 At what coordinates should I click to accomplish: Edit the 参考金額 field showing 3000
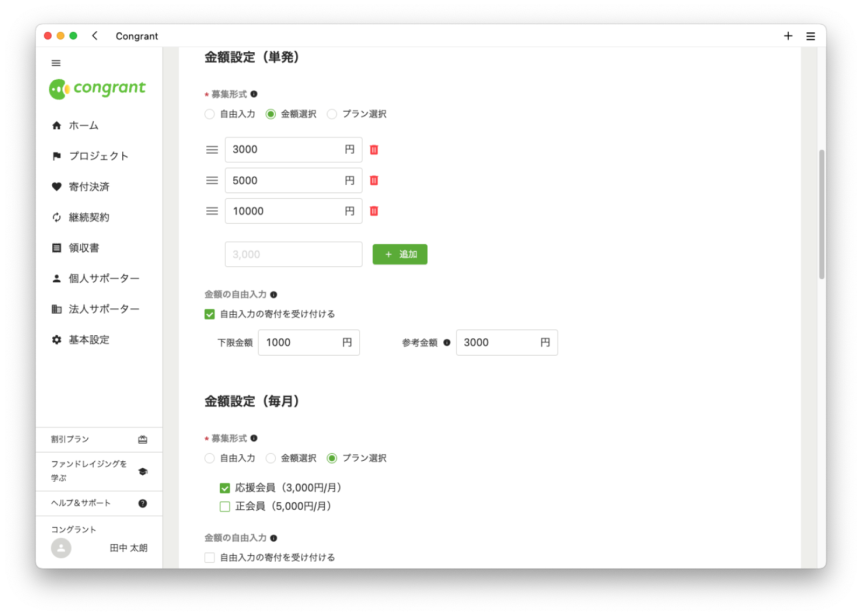click(x=507, y=343)
